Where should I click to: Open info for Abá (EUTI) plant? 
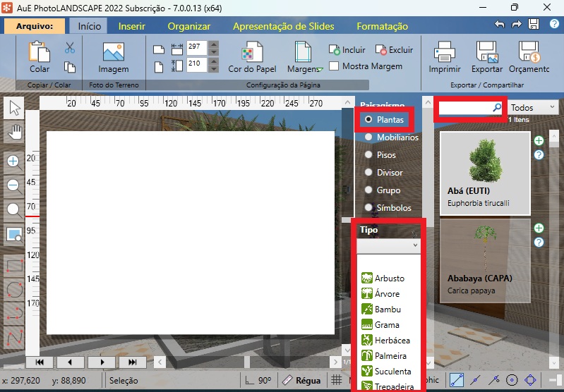[539, 155]
